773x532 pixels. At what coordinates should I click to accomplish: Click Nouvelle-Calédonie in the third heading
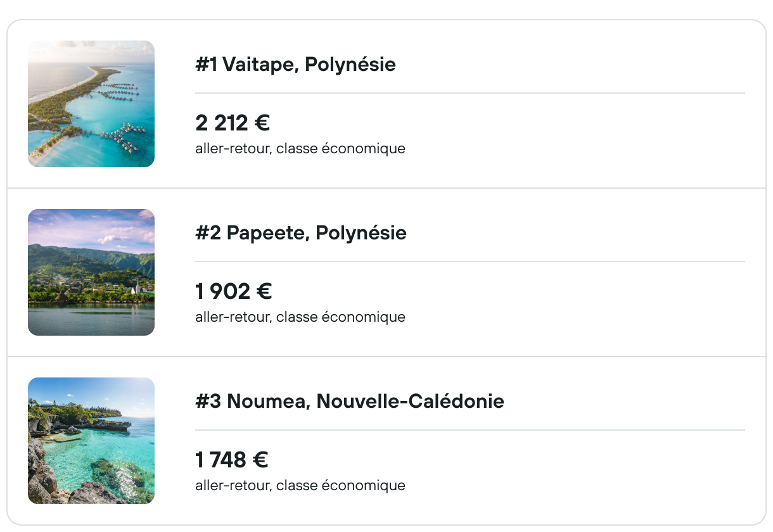410,402
